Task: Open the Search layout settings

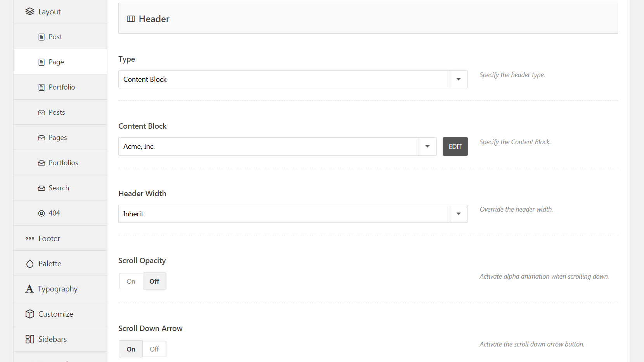Action: (x=60, y=188)
